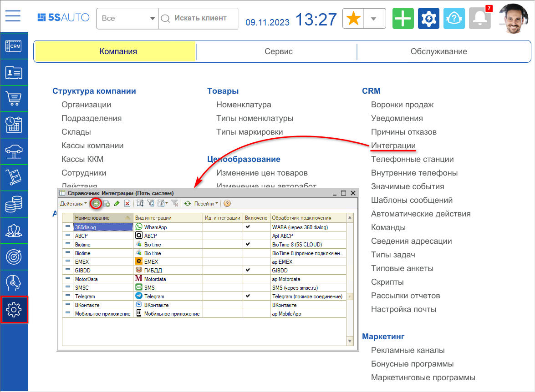Click the Искать клиента search field
535x392 pixels.
tap(199, 18)
